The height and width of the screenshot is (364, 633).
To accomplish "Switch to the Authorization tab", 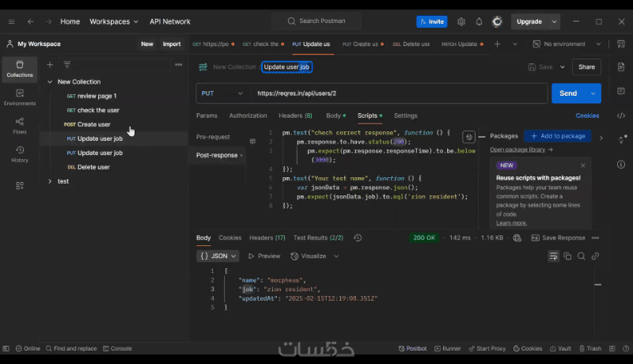I will pos(248,116).
